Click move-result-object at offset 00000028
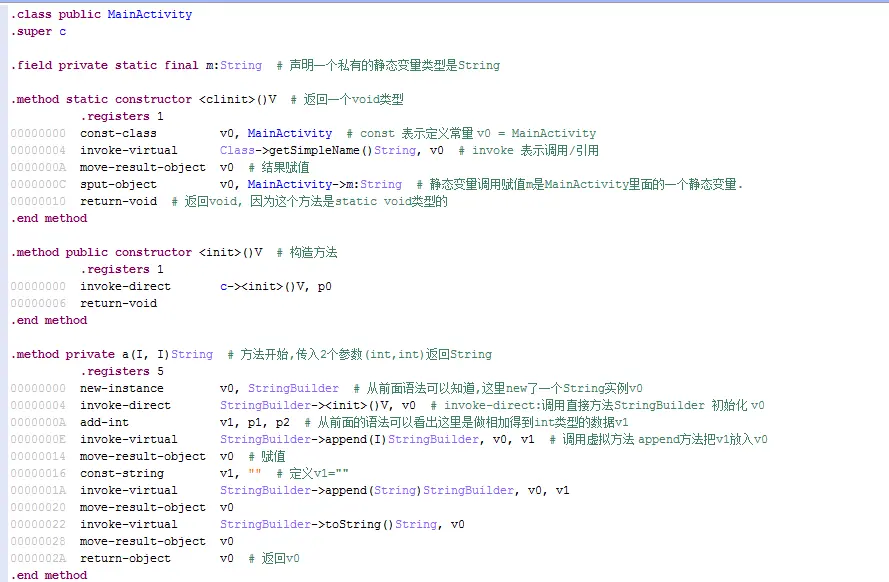 pyautogui.click(x=142, y=541)
